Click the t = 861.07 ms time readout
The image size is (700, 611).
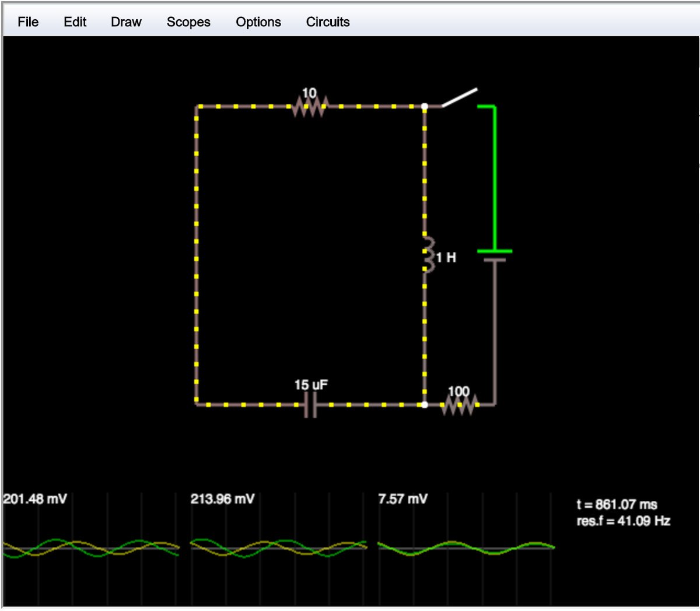tap(617, 505)
